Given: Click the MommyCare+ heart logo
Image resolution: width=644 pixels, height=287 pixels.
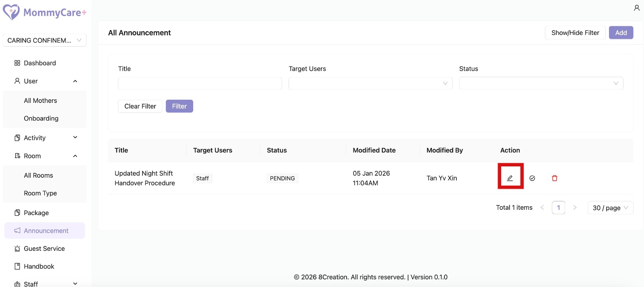Looking at the screenshot, I should click(x=11, y=12).
